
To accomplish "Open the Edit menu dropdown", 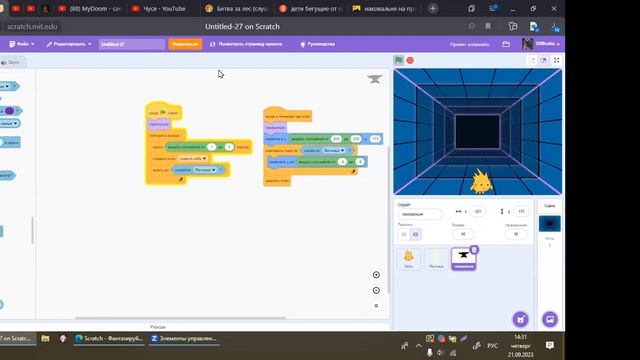I will [x=69, y=44].
